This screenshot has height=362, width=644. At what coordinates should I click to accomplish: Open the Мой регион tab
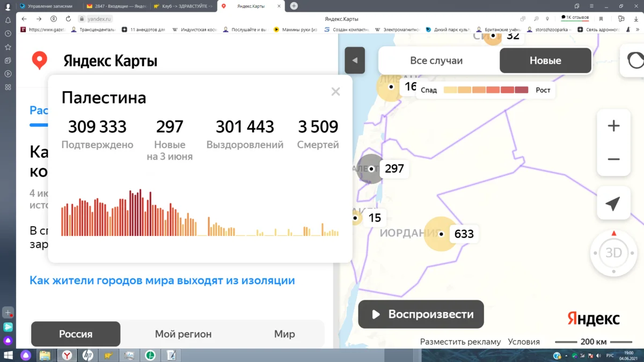(183, 334)
